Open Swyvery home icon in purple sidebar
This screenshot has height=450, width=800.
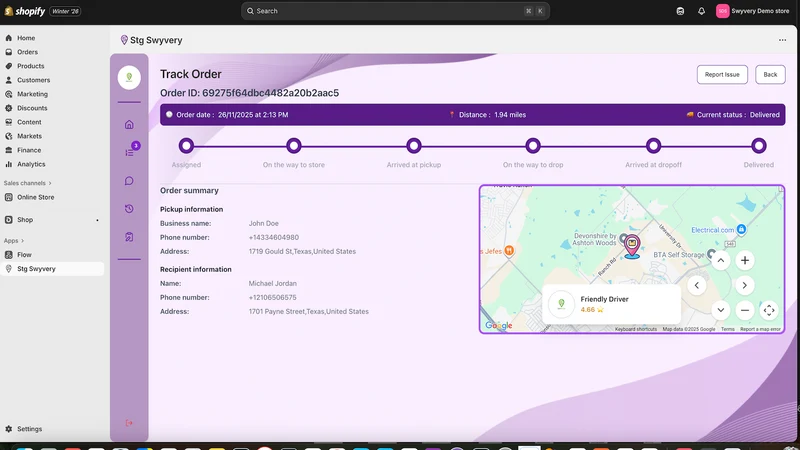[129, 124]
